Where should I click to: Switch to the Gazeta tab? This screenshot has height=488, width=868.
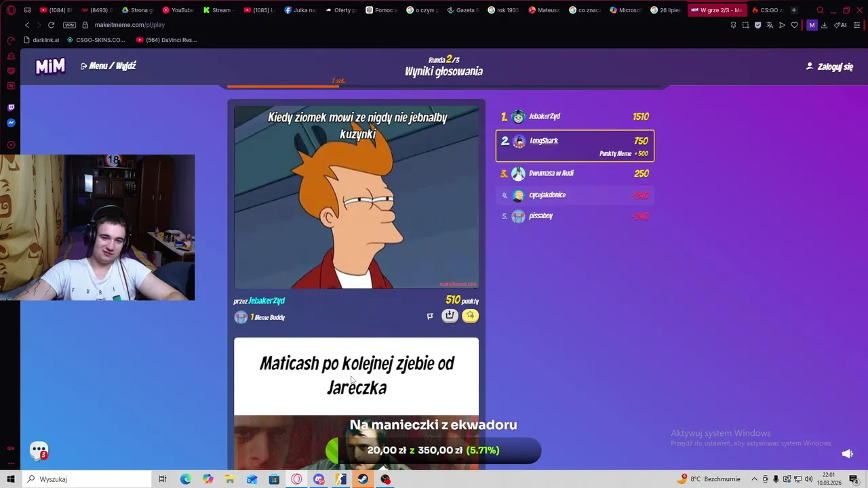click(x=463, y=10)
